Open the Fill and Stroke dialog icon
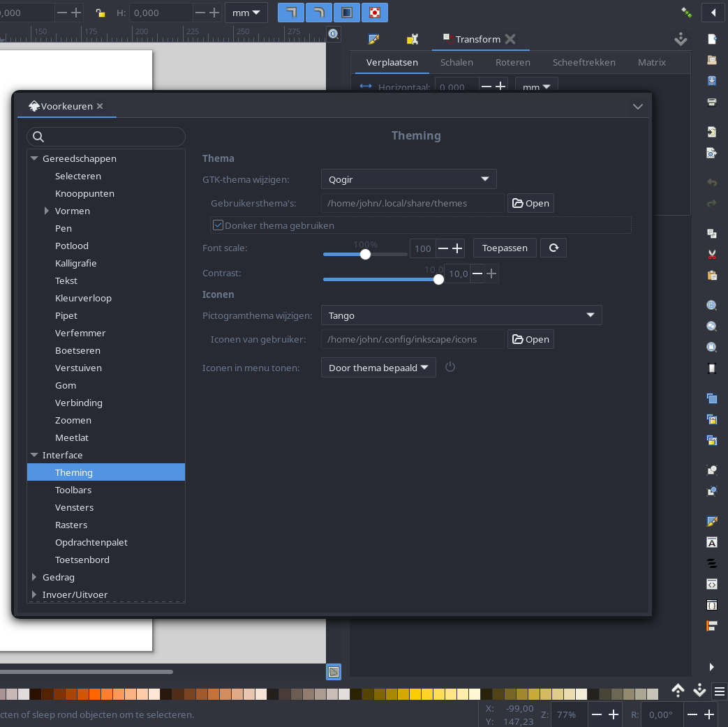This screenshot has width=728, height=727. 712,521
